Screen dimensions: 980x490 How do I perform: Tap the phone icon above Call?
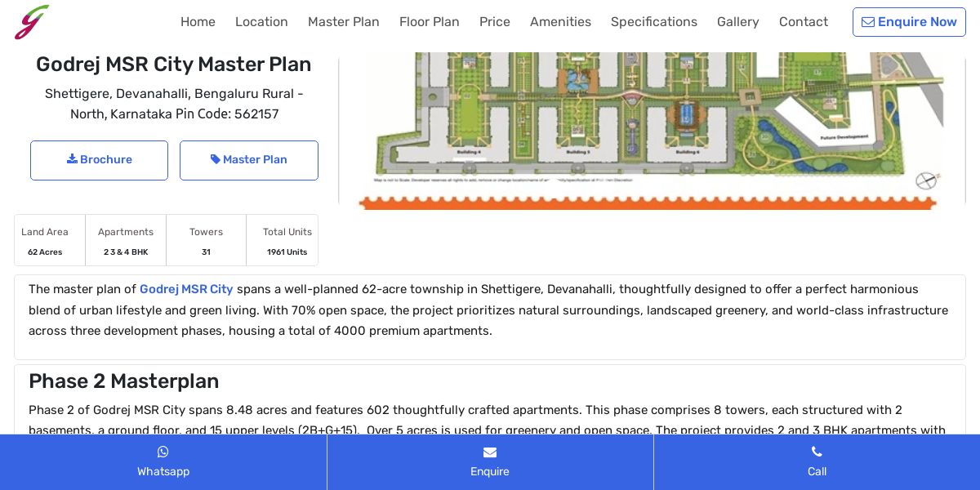(817, 452)
